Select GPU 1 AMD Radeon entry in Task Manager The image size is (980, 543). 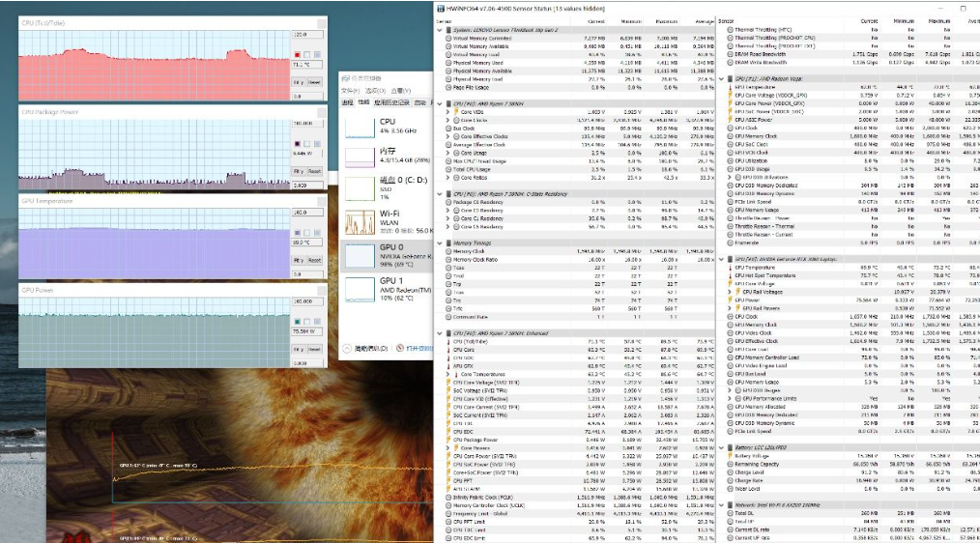pyautogui.click(x=387, y=289)
